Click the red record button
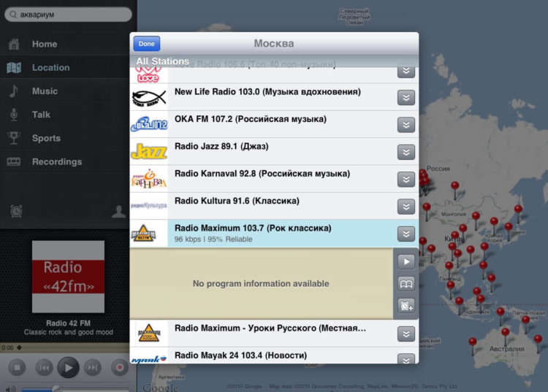Viewport: 548px width, 392px height. [x=120, y=367]
